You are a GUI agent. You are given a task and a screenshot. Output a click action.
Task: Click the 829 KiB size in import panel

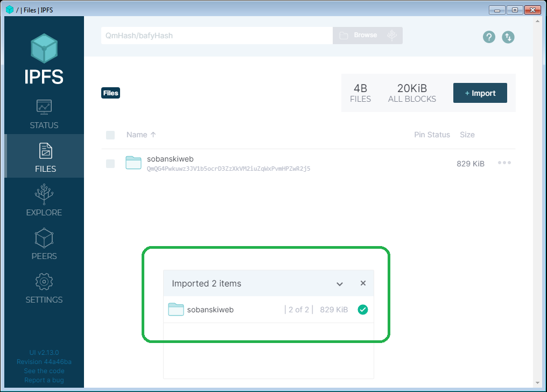334,310
